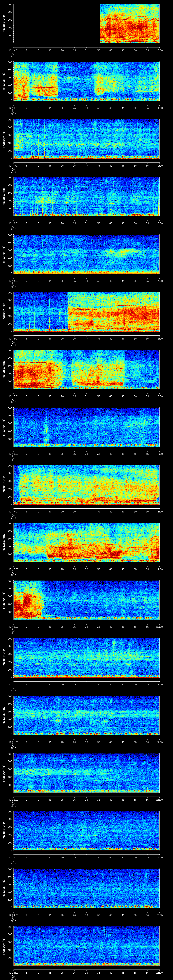Click the '11:00' end time label

pos(159,108)
